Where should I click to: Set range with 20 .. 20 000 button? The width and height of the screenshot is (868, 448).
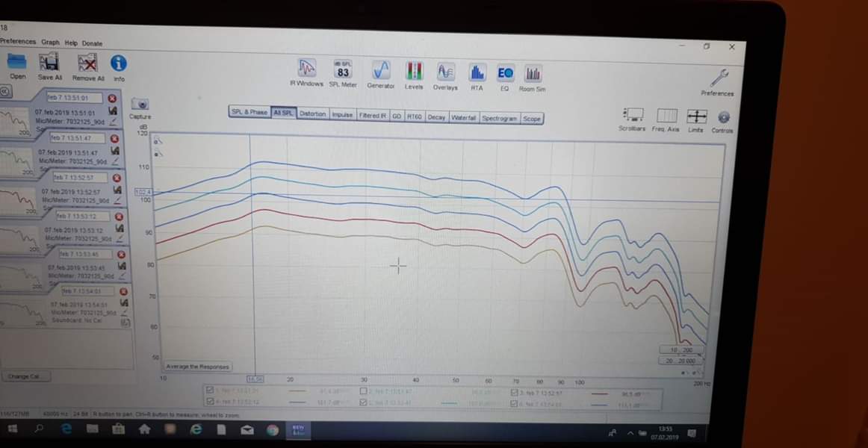coord(681,361)
